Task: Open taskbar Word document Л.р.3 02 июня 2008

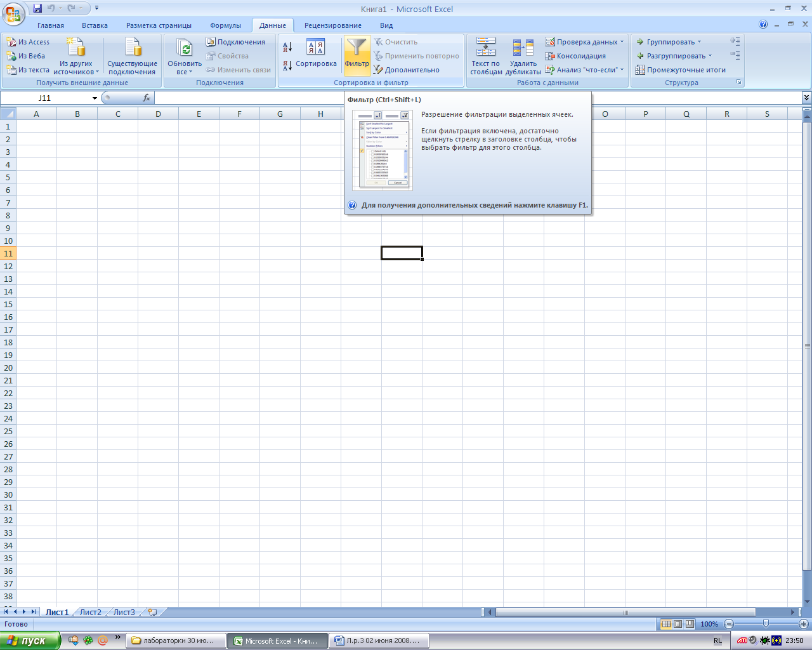Action: (380, 641)
